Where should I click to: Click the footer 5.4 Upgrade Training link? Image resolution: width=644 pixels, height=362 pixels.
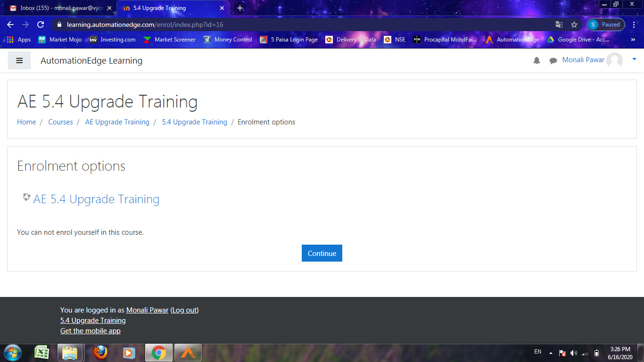93,321
